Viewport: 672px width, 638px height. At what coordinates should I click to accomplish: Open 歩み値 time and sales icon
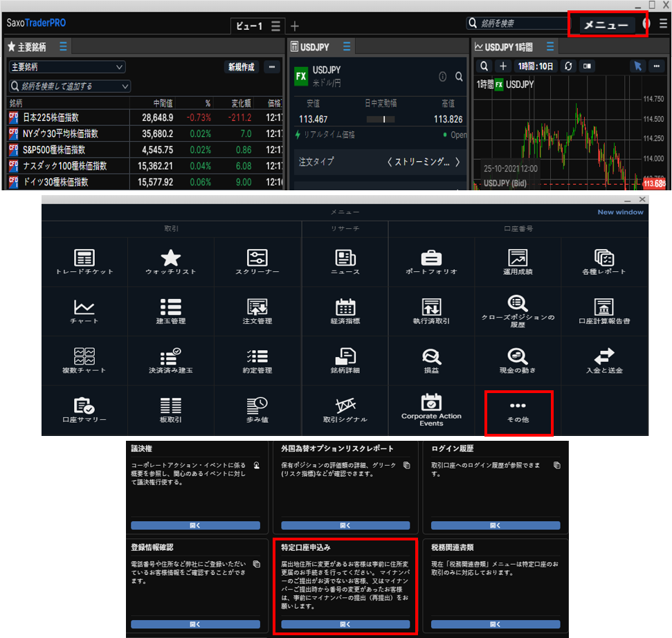point(257,410)
